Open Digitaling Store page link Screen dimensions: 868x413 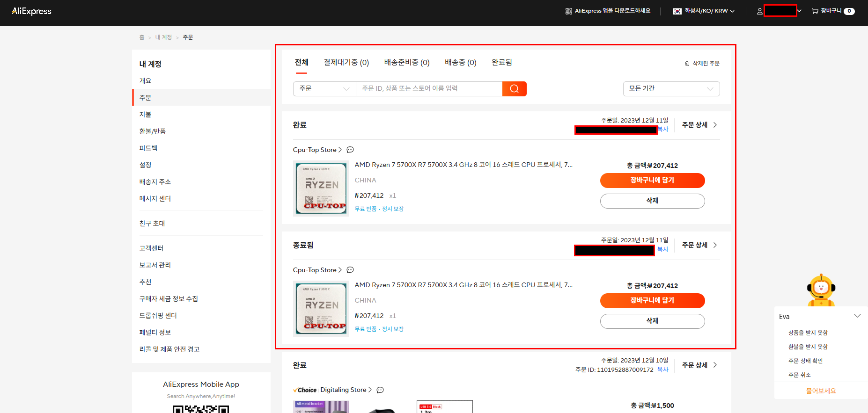tap(346, 390)
